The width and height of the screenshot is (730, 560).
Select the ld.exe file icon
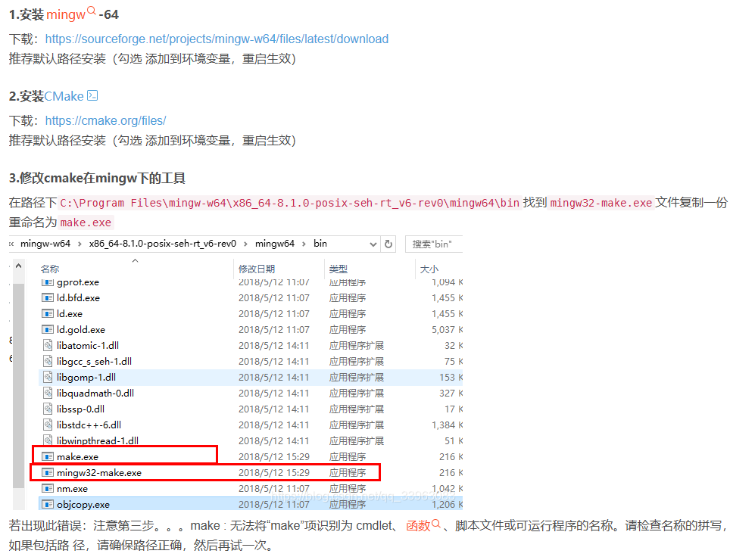(x=48, y=313)
